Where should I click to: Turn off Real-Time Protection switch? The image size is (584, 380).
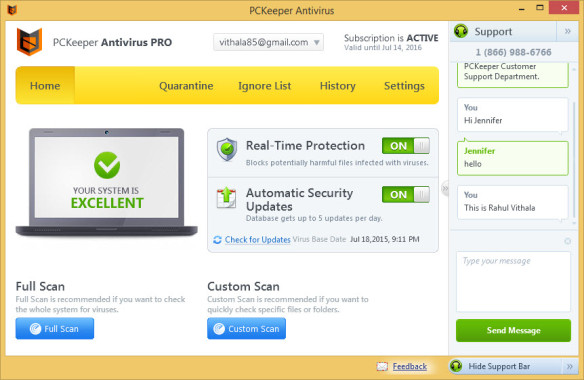click(x=406, y=146)
